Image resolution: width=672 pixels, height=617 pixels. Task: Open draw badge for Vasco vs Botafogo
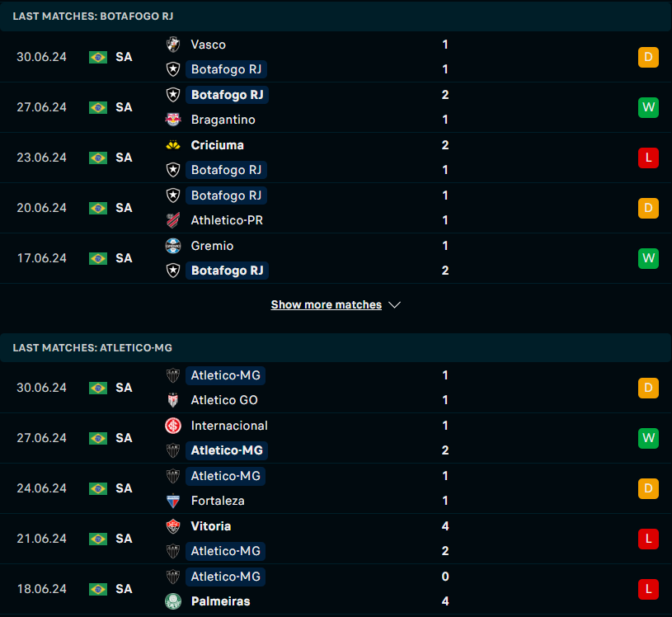coord(648,57)
